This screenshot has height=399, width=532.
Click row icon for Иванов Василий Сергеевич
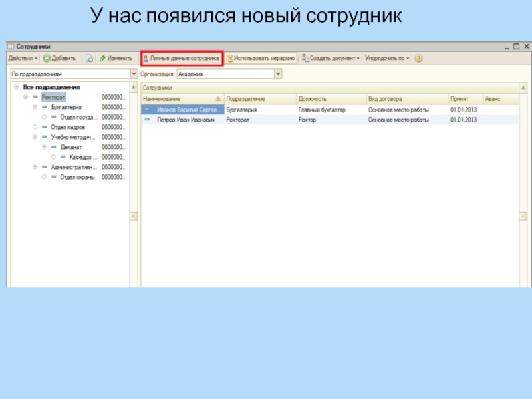pos(147,110)
